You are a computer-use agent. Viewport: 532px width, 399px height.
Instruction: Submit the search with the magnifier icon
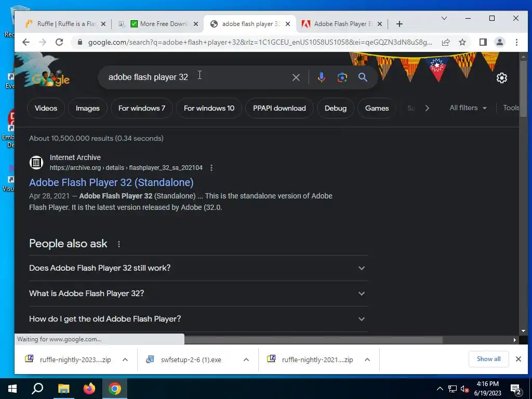click(363, 77)
